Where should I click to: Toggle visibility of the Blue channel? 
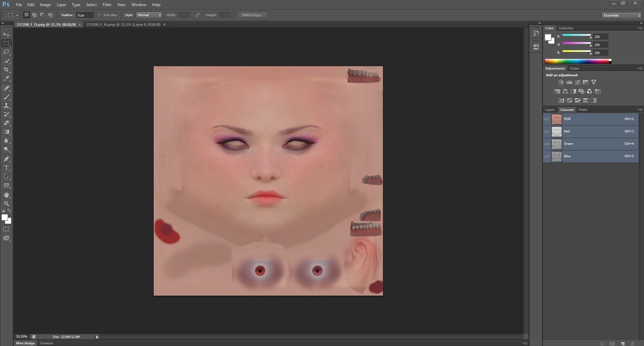(547, 156)
